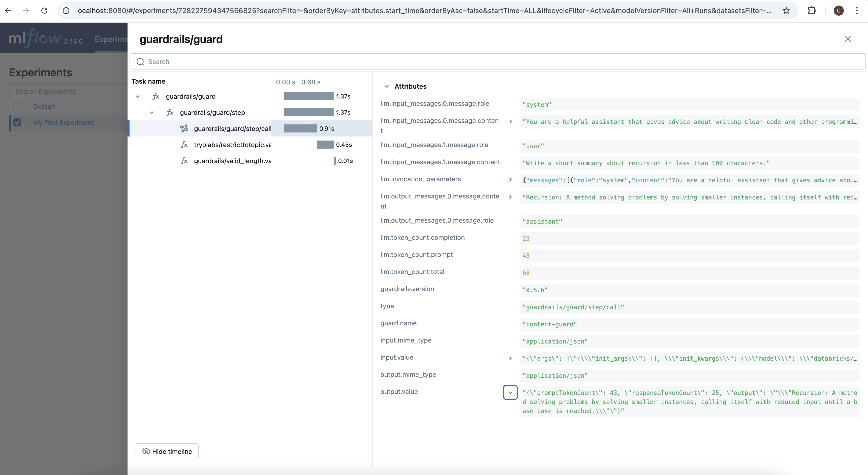The height and width of the screenshot is (475, 868).
Task: Hide timeline with the eye button
Action: tap(167, 451)
